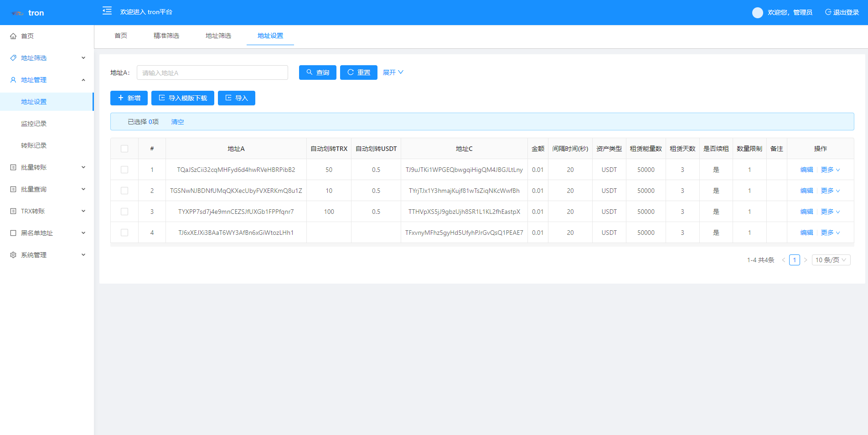Viewport: 868px width, 435px height.
Task: Open the 10 条/页 page size dropdown
Action: pos(831,260)
